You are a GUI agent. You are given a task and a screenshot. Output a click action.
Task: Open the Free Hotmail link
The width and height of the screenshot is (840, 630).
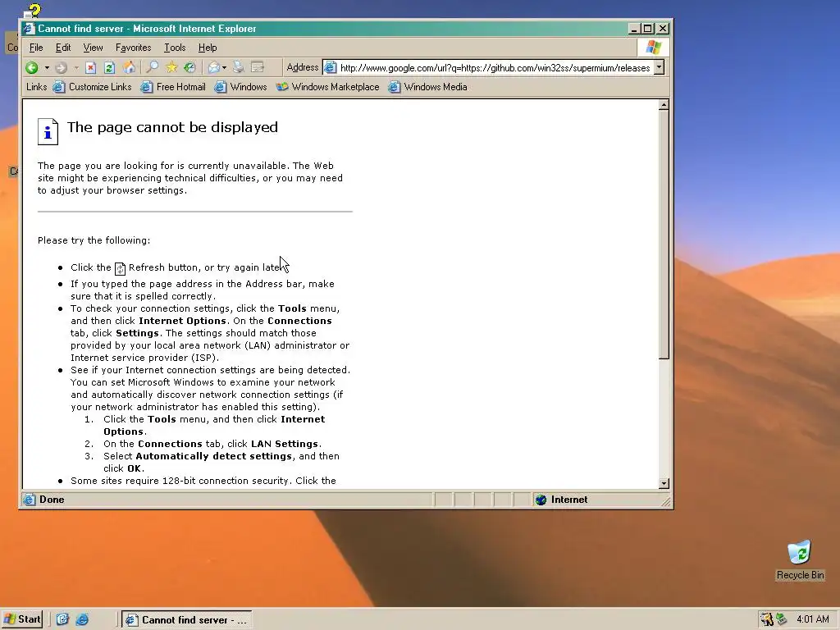point(173,87)
